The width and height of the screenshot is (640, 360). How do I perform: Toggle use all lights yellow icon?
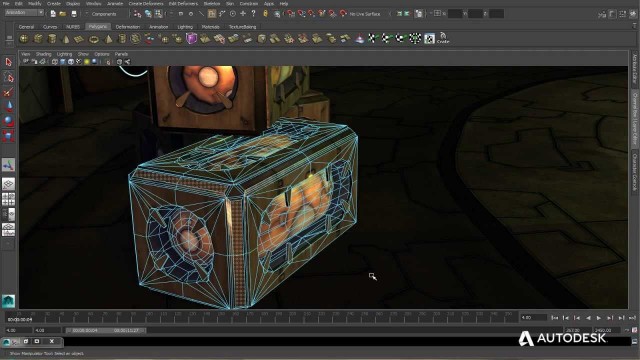click(x=87, y=62)
